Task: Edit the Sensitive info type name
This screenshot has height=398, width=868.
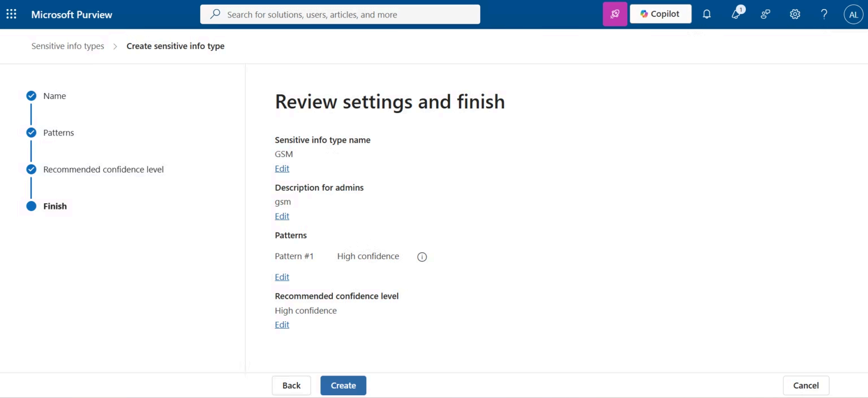Action: tap(282, 169)
